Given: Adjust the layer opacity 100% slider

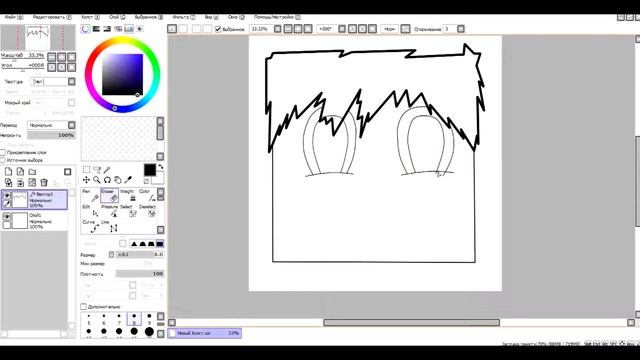Looking at the screenshot, I should click(x=51, y=135).
